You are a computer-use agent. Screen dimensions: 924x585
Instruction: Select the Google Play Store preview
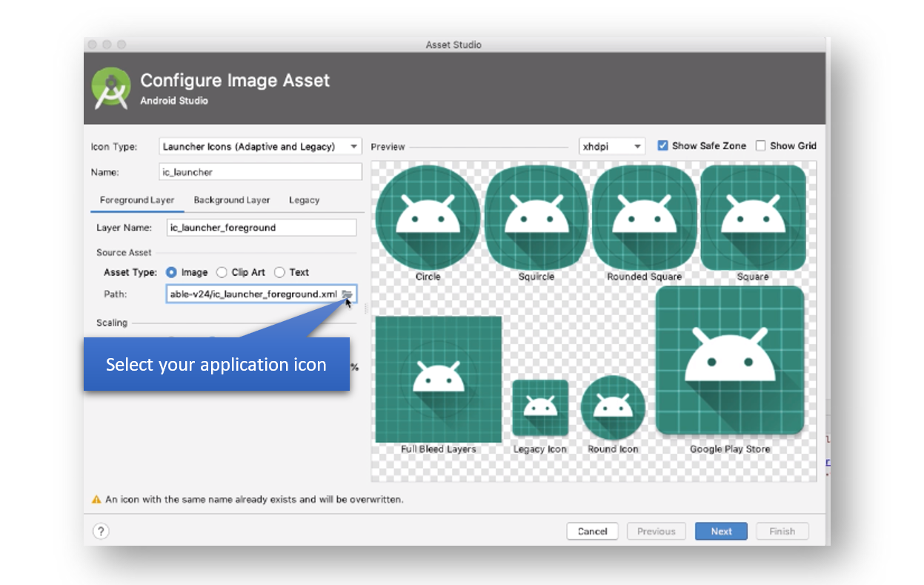point(730,360)
